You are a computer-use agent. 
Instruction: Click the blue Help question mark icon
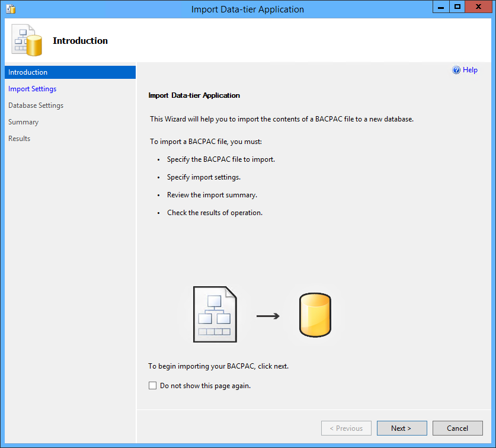coord(456,70)
